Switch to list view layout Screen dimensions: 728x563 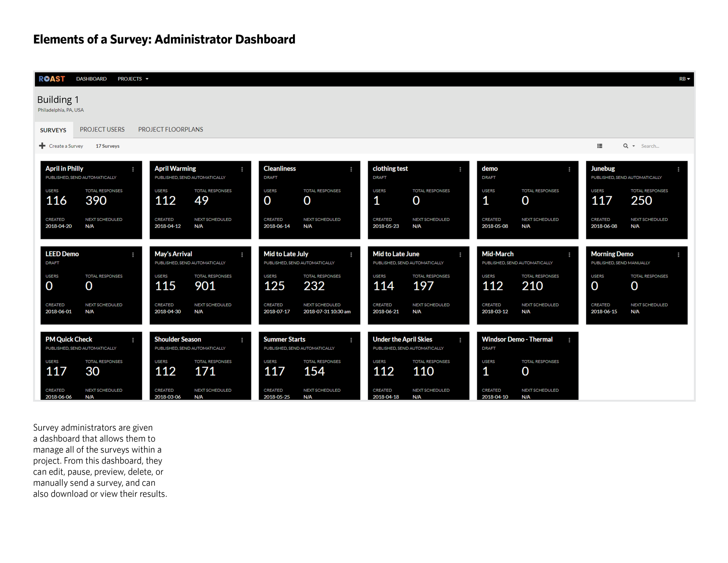pos(600,146)
